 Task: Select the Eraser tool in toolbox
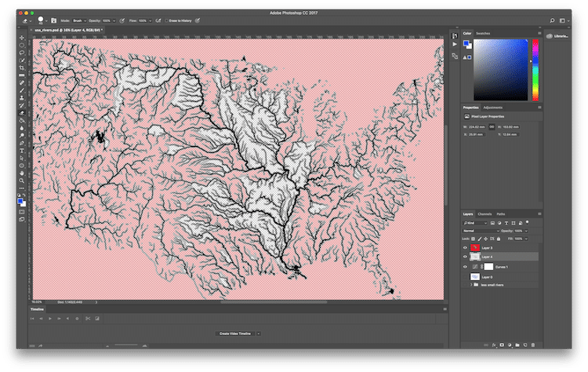pyautogui.click(x=22, y=113)
